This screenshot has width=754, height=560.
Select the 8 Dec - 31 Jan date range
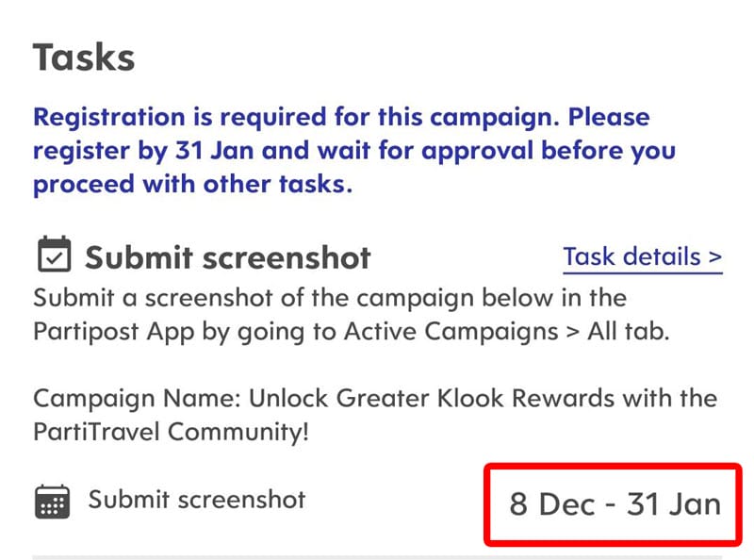coord(615,504)
